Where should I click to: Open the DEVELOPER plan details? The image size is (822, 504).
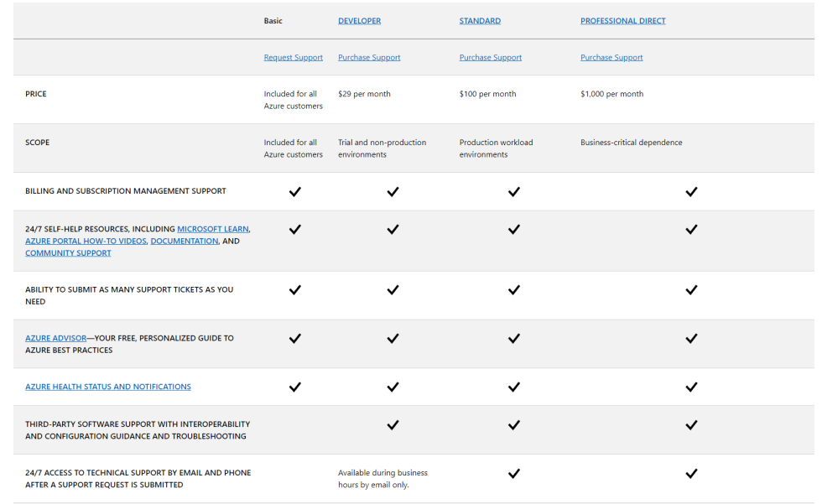(359, 20)
